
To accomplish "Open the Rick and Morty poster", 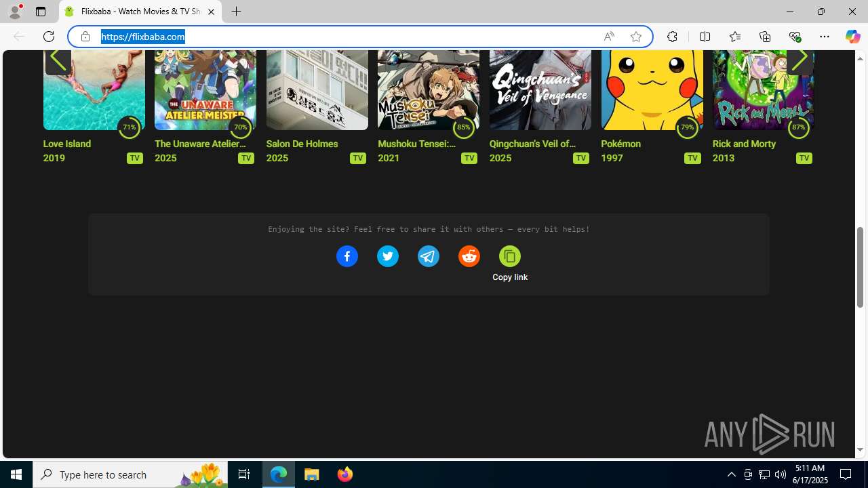I will pyautogui.click(x=763, y=89).
